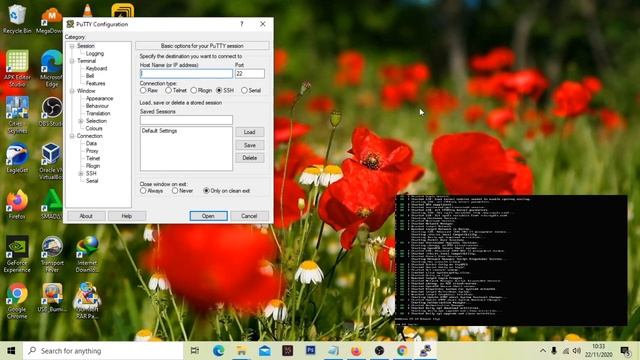Click the Windows Start button
Viewport: 640px width, 360px height.
tap(11, 351)
